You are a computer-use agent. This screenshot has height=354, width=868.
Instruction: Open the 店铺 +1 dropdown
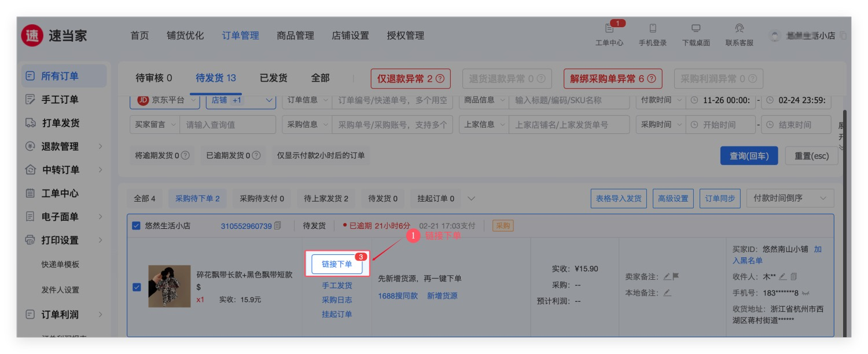[x=241, y=100]
